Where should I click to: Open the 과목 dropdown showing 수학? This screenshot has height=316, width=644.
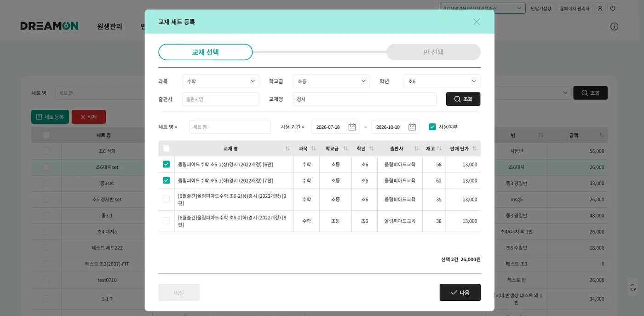click(x=221, y=81)
